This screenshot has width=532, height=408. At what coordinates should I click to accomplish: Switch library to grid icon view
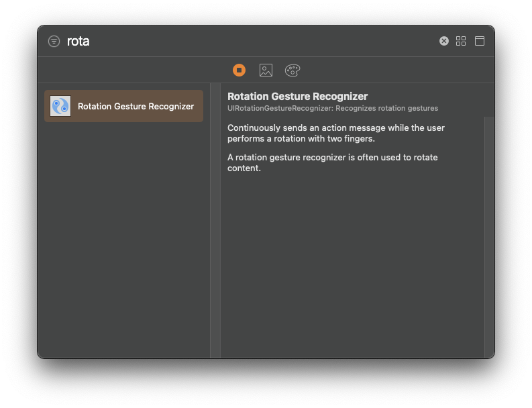[461, 41]
